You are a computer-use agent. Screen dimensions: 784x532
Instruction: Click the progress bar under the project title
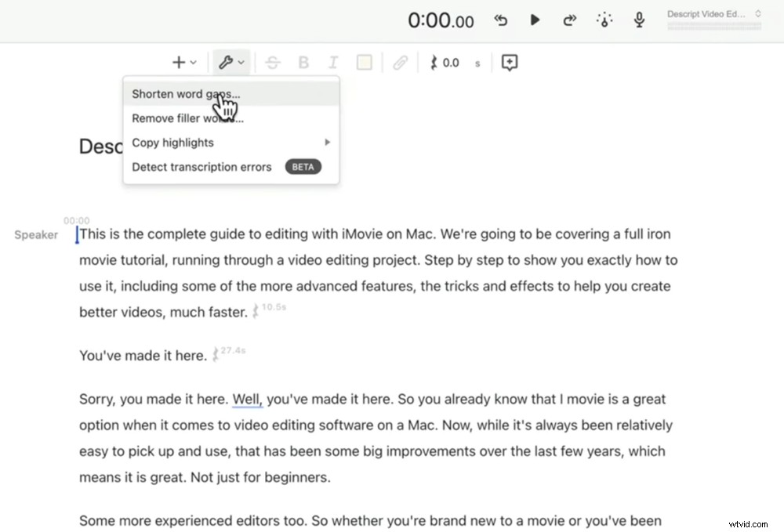[x=713, y=27]
